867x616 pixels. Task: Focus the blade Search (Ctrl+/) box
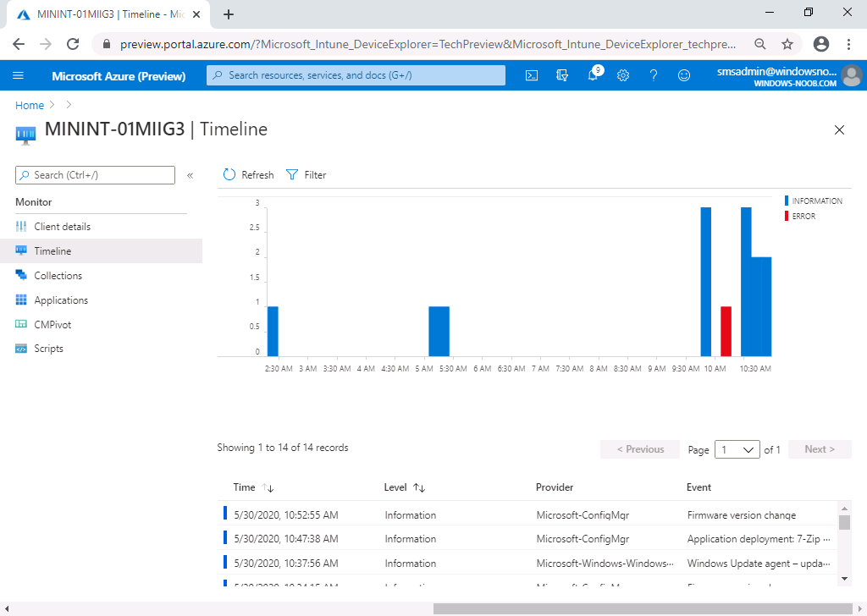coord(95,175)
